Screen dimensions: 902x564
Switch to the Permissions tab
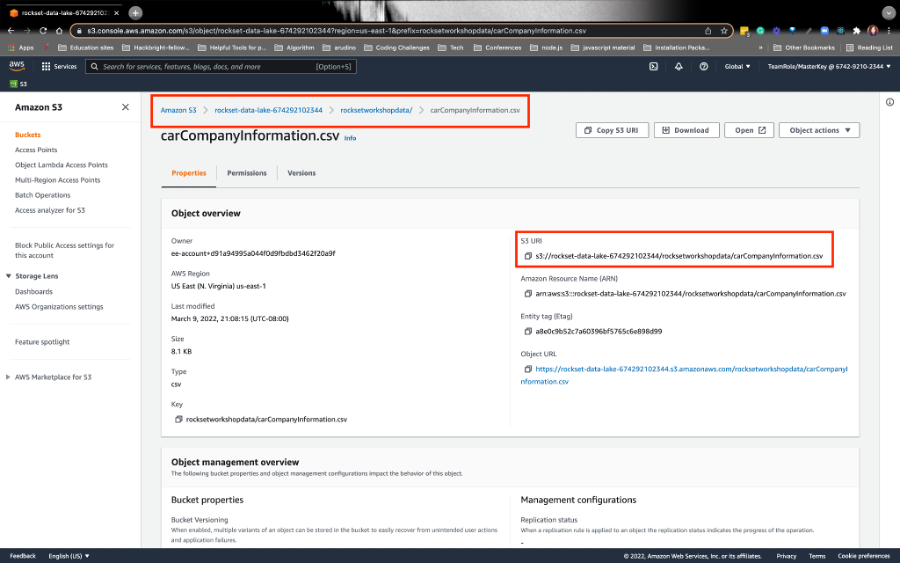point(247,173)
